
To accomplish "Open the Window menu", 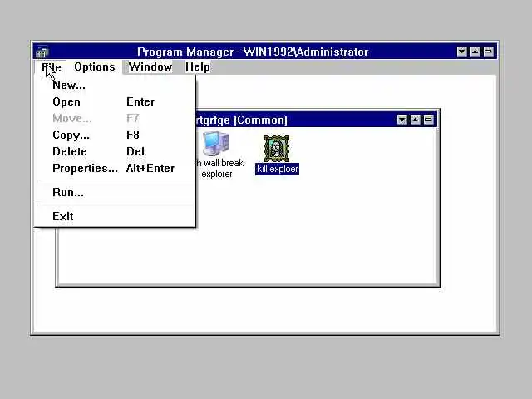I will coord(150,66).
